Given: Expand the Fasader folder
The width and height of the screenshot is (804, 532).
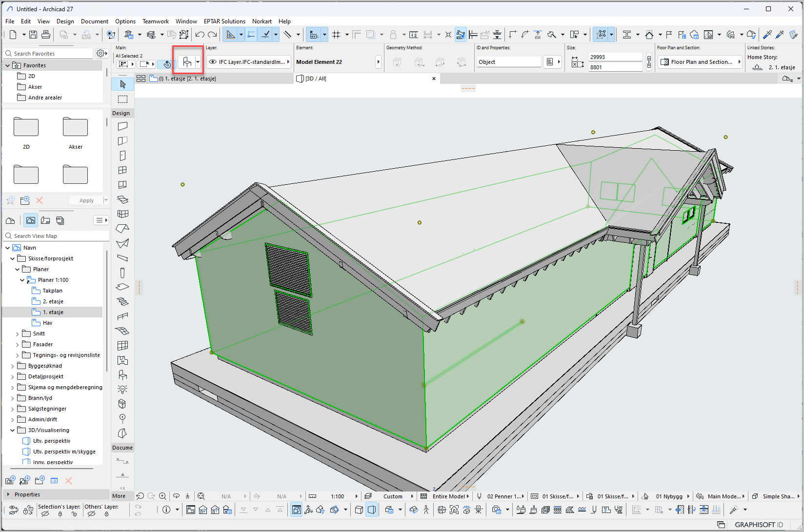Looking at the screenshot, I should pyautogui.click(x=18, y=344).
